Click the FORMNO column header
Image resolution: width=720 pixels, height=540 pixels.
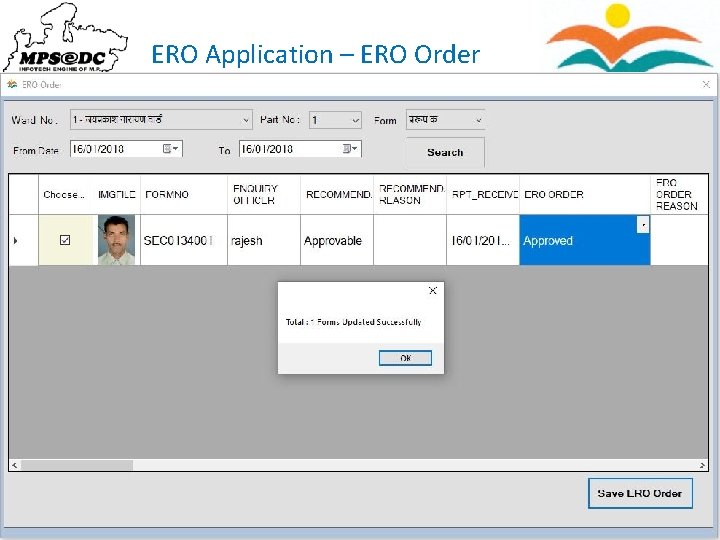(x=184, y=194)
